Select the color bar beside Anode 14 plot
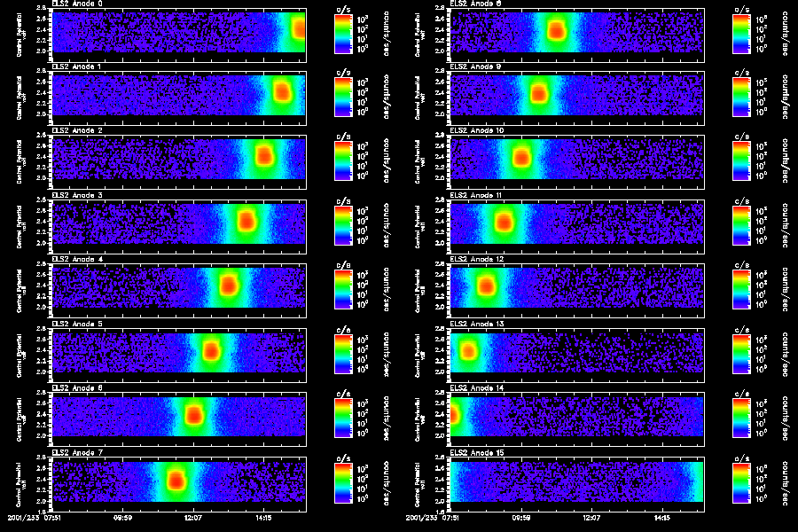This screenshot has height=532, width=798. (x=741, y=419)
